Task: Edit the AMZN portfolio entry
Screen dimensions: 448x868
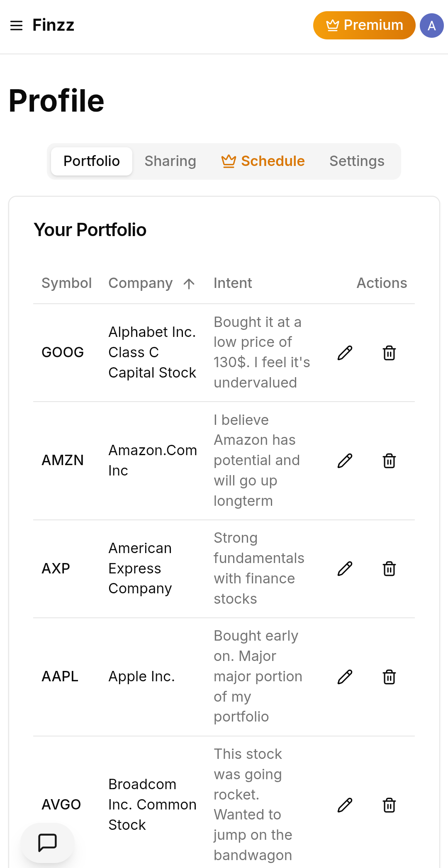Action: click(x=345, y=461)
